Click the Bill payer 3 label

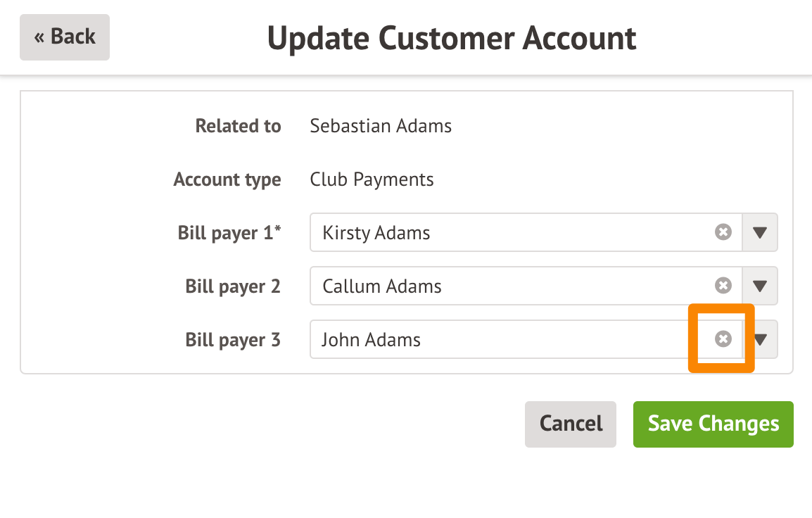pyautogui.click(x=233, y=340)
